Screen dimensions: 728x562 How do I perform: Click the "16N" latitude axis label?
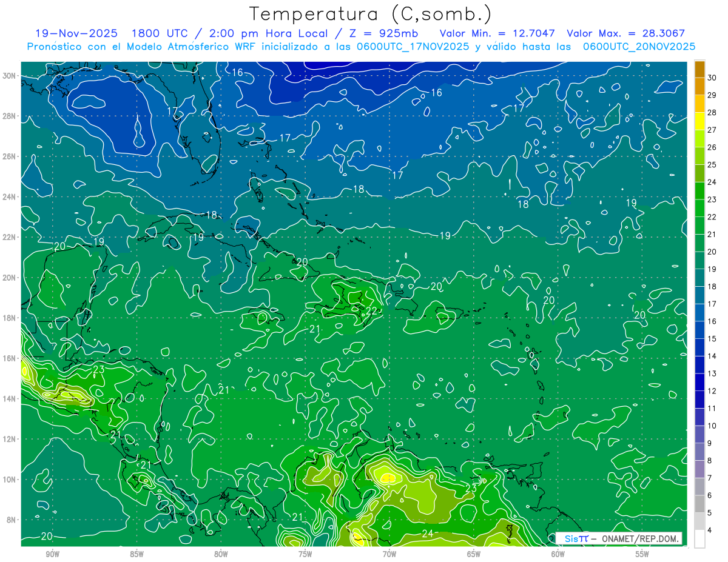click(10, 358)
